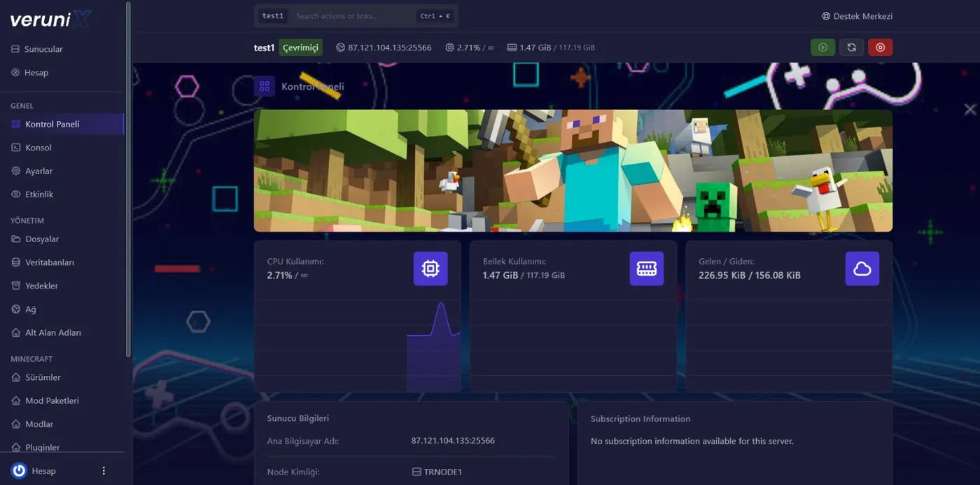Click the power avatar icon beside Hesap
Image resolution: width=980 pixels, height=485 pixels.
pyautogui.click(x=19, y=471)
